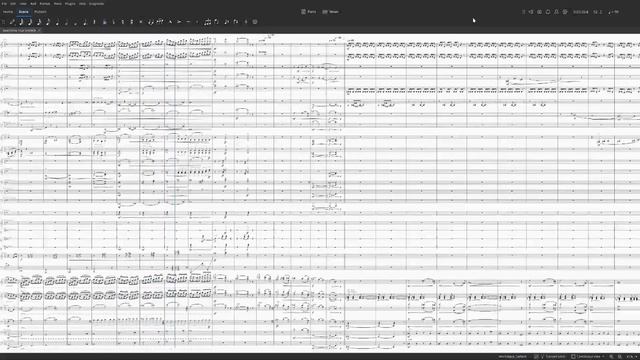Open the Edit menu
This screenshot has width=640, height=360.
tap(13, 4)
